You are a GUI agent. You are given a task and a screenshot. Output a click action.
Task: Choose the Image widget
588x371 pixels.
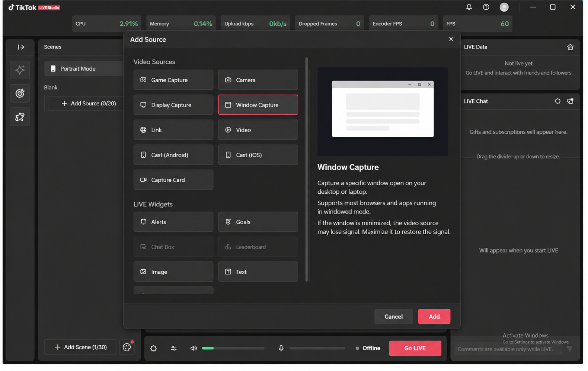[x=173, y=272]
